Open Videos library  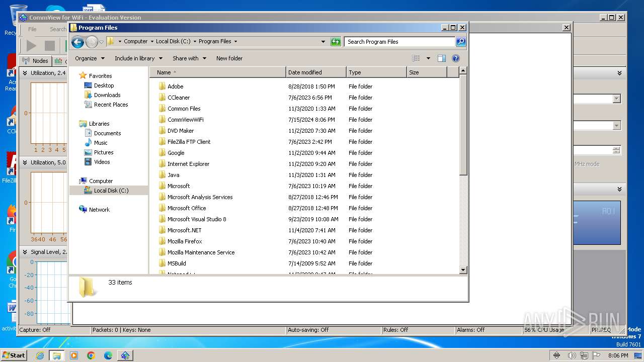[x=102, y=162]
